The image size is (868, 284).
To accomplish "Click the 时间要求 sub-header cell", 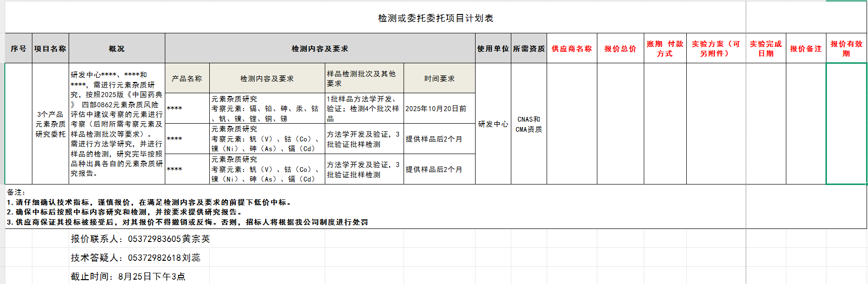I will pyautogui.click(x=439, y=78).
